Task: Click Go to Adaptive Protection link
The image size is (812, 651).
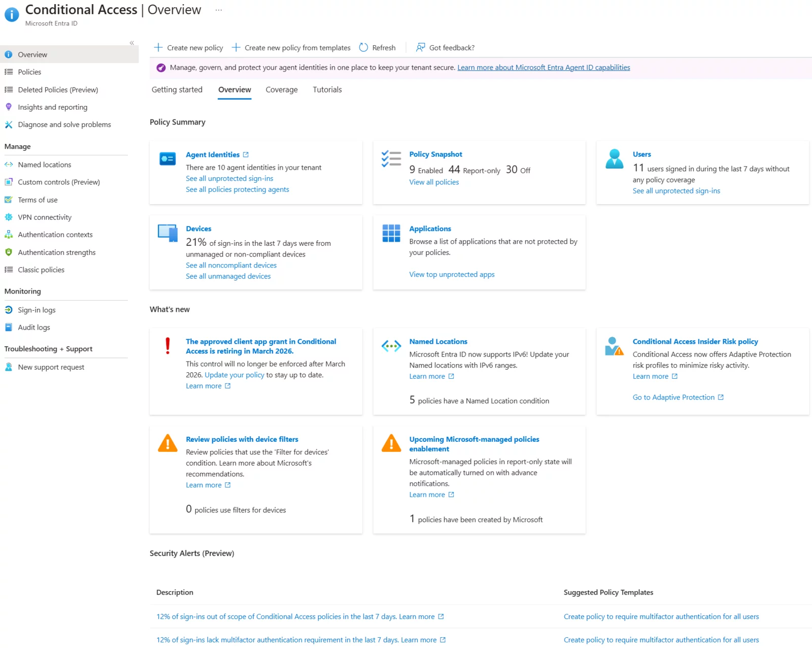Action: point(673,398)
